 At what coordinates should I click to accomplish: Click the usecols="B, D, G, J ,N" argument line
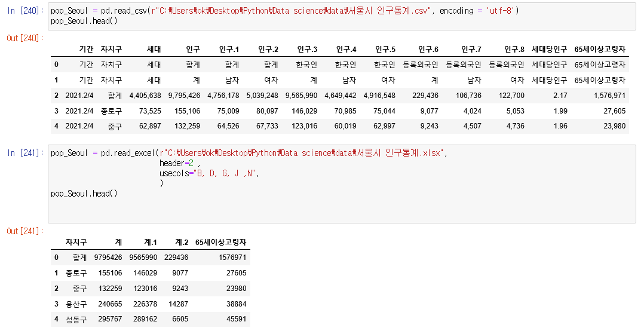point(210,173)
